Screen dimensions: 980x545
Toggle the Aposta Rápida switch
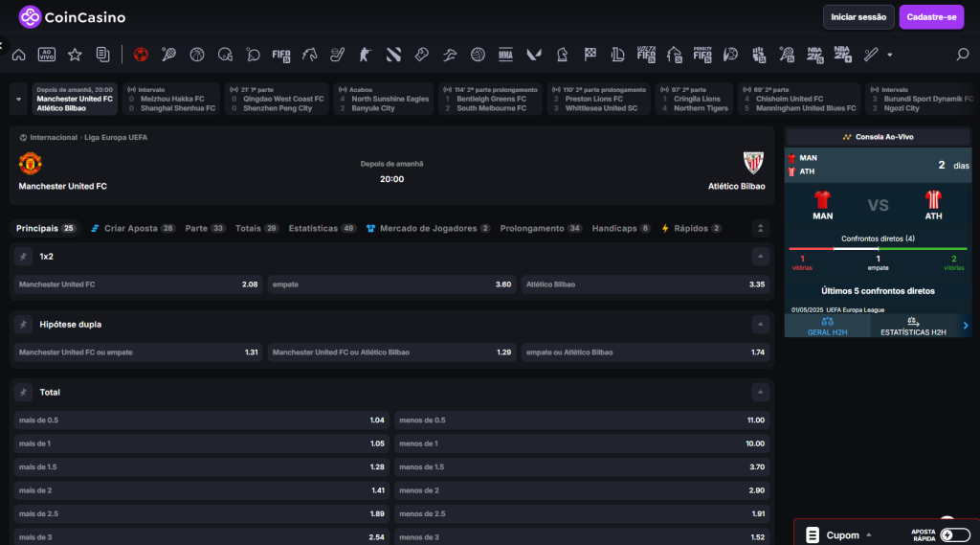tap(955, 535)
